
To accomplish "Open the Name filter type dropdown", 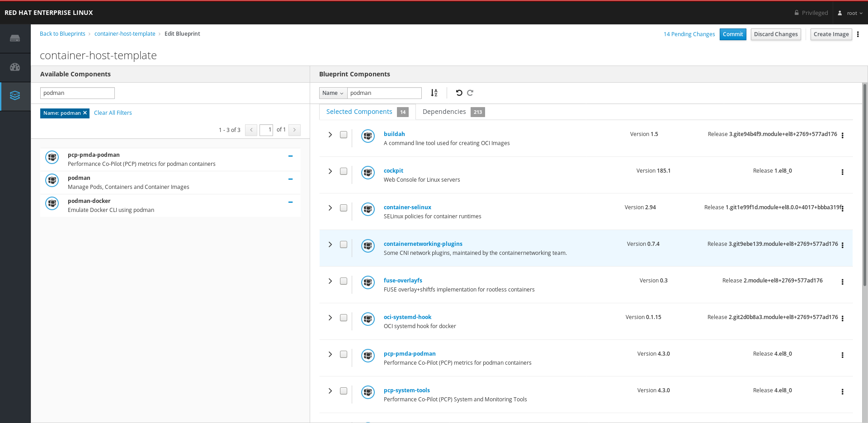I will click(333, 93).
